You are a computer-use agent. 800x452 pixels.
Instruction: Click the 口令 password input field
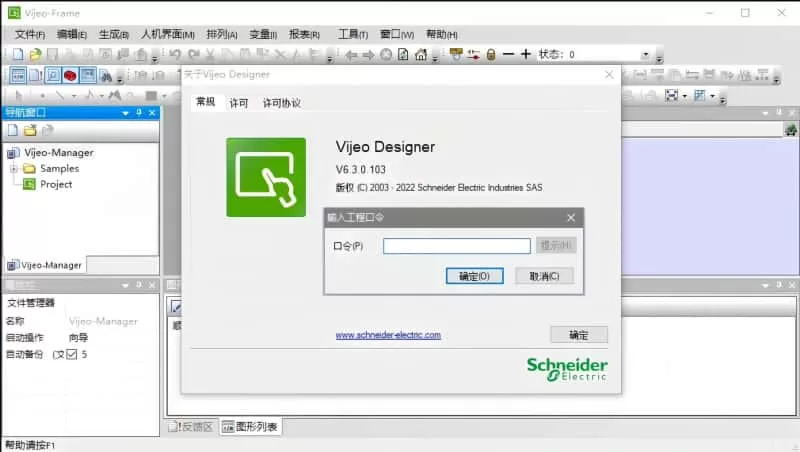pos(456,246)
